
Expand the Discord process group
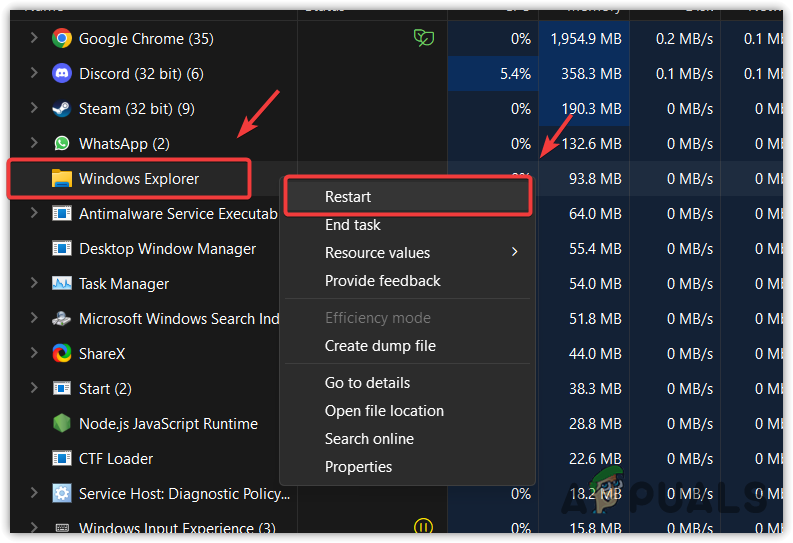coord(34,73)
